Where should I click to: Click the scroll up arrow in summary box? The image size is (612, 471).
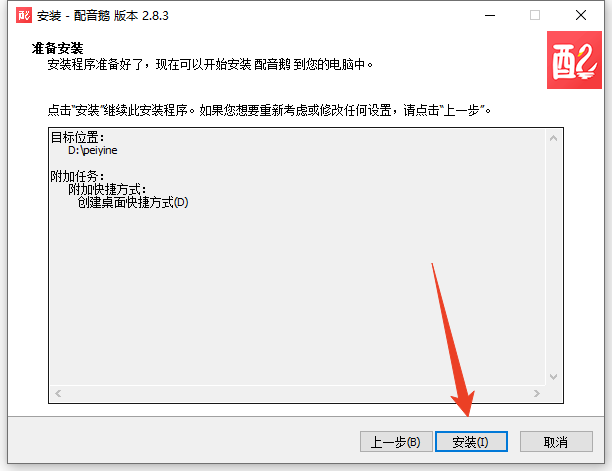(553, 138)
